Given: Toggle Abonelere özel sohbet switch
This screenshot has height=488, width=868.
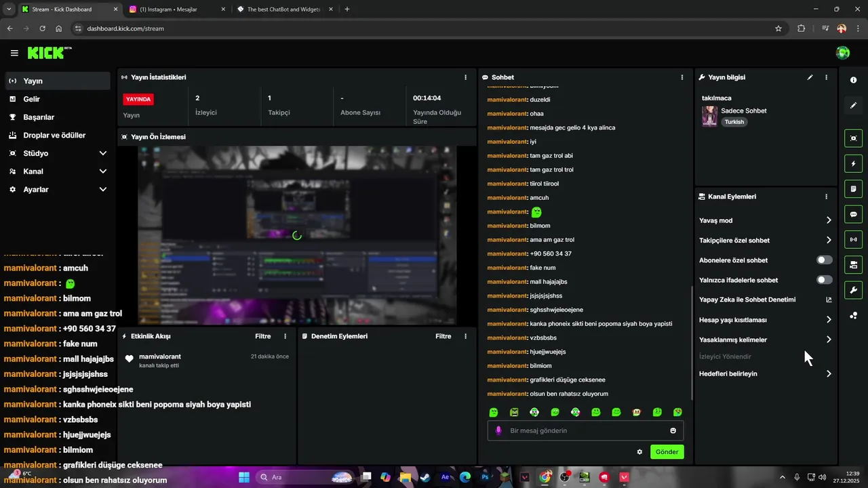Looking at the screenshot, I should [x=825, y=260].
